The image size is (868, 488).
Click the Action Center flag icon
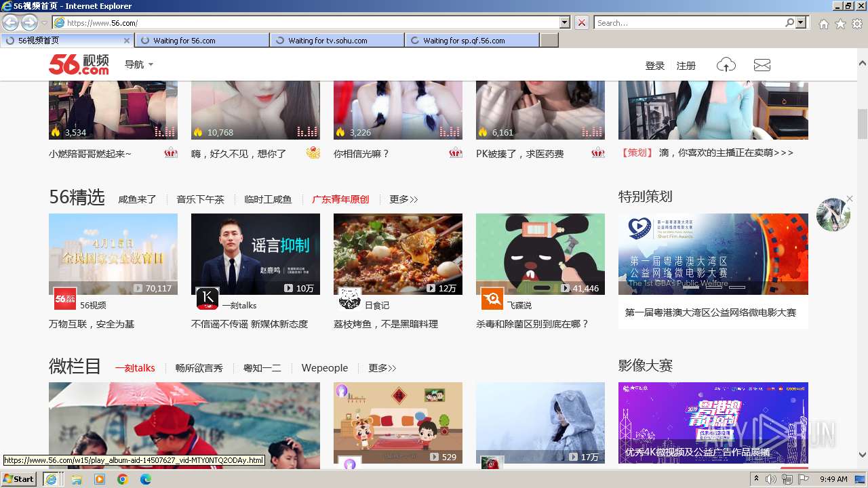point(804,479)
